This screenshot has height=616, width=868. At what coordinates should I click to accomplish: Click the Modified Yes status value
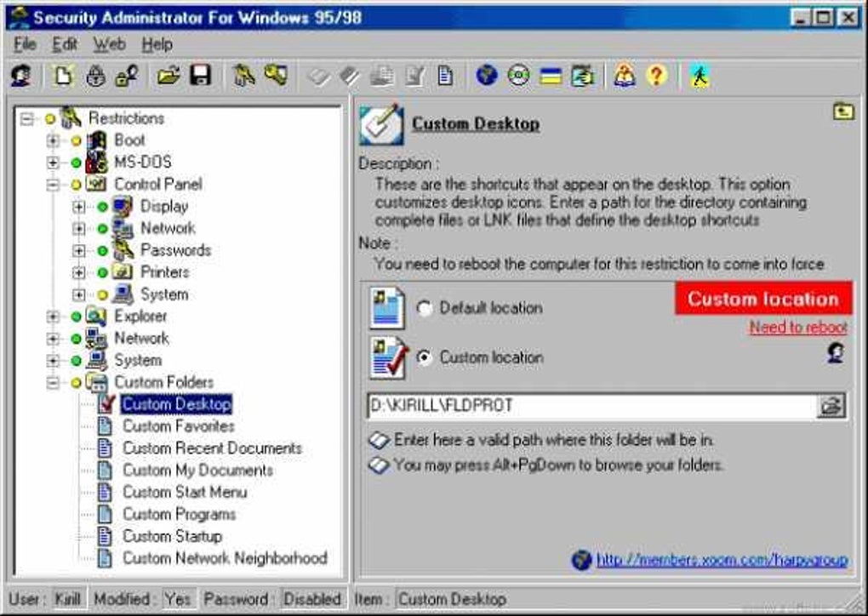[177, 599]
